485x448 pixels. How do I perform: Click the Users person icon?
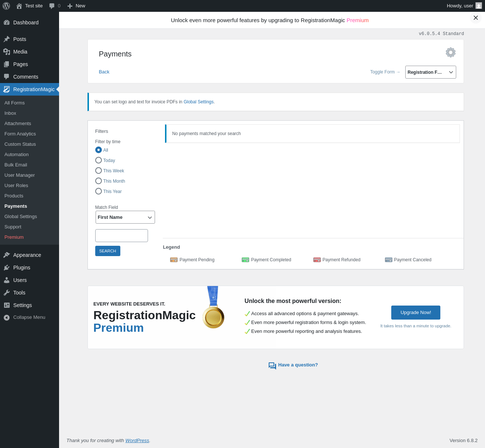point(7,280)
